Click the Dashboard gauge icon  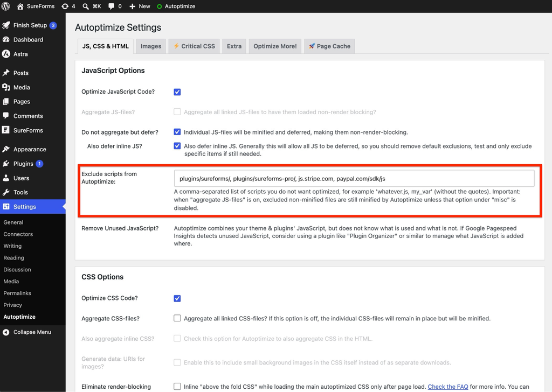coord(6,39)
